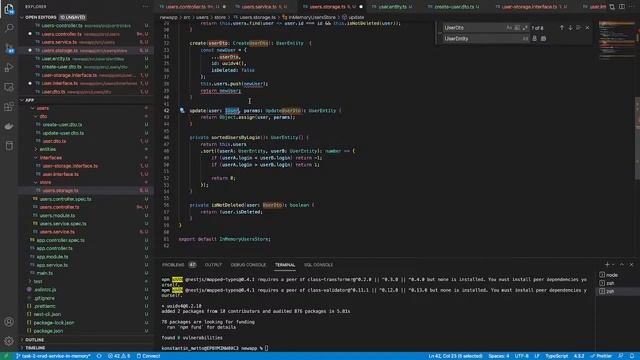Click synchronize changes icon in status bar
The width and height of the screenshot is (640, 360).
click(99, 356)
